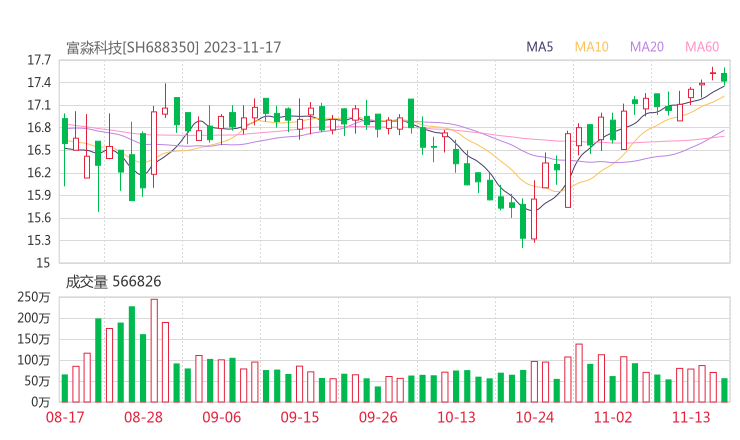The width and height of the screenshot is (740, 440).
Task: Click the 50万 volume axis value
Action: point(37,381)
